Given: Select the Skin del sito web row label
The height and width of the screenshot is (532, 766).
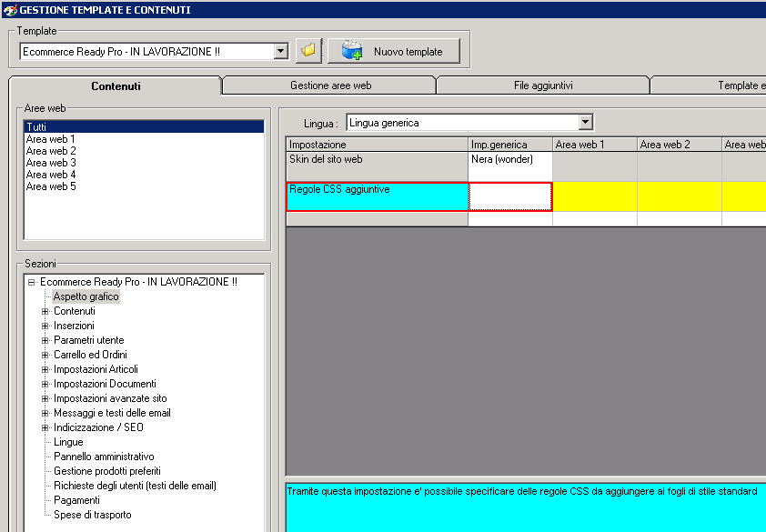Looking at the screenshot, I should click(377, 166).
